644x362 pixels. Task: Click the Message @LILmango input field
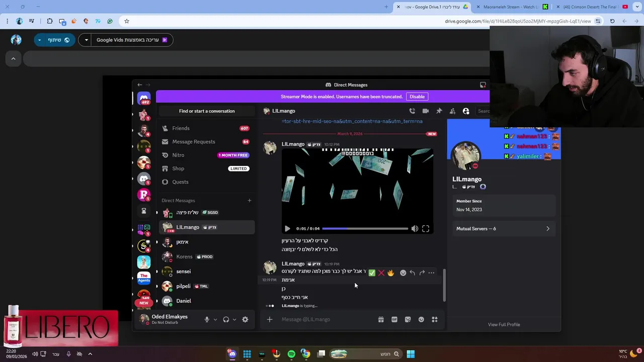click(x=327, y=319)
